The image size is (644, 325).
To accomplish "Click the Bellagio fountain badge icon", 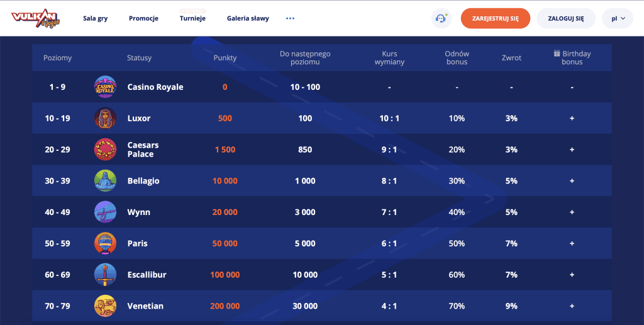I will 105,180.
